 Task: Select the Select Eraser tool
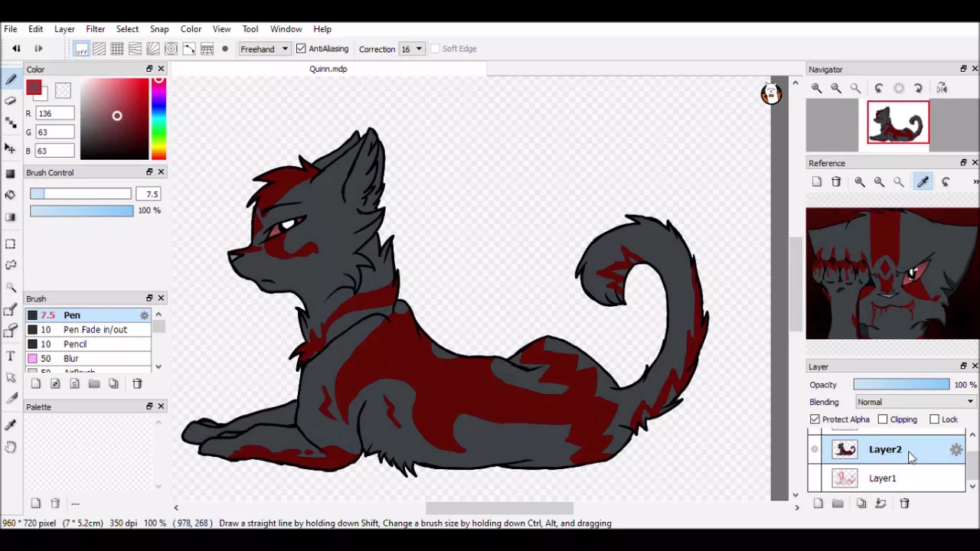[x=11, y=331]
